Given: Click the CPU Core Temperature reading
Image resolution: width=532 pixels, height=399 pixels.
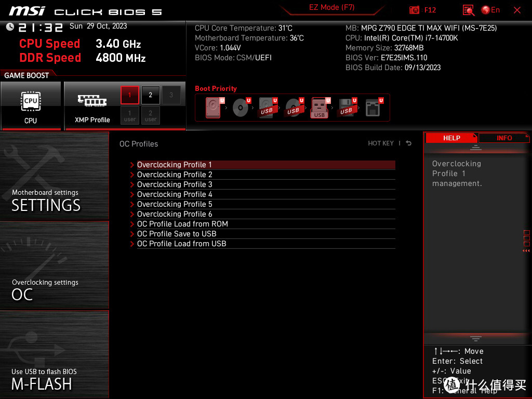Looking at the screenshot, I should pos(244,28).
